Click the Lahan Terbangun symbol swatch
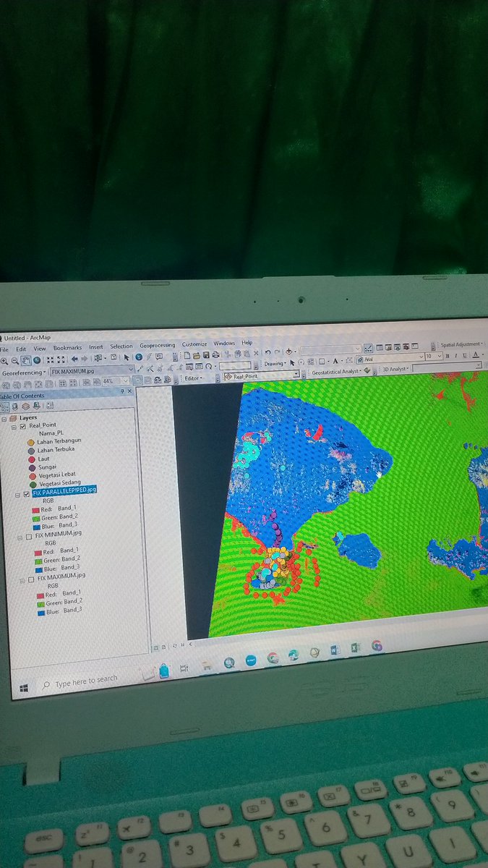 pyautogui.click(x=31, y=443)
